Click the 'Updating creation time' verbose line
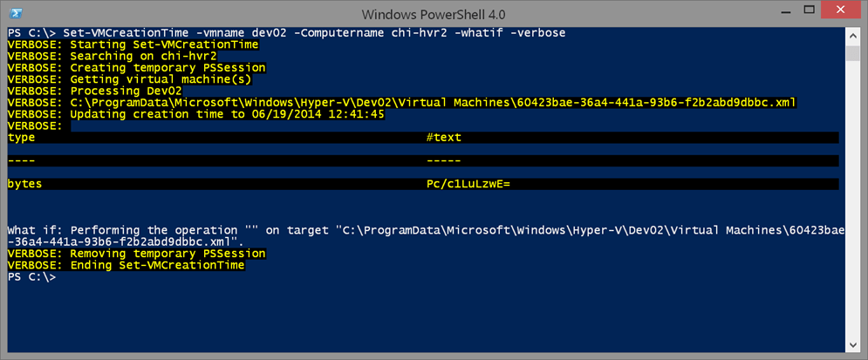This screenshot has width=868, height=360. coord(196,114)
